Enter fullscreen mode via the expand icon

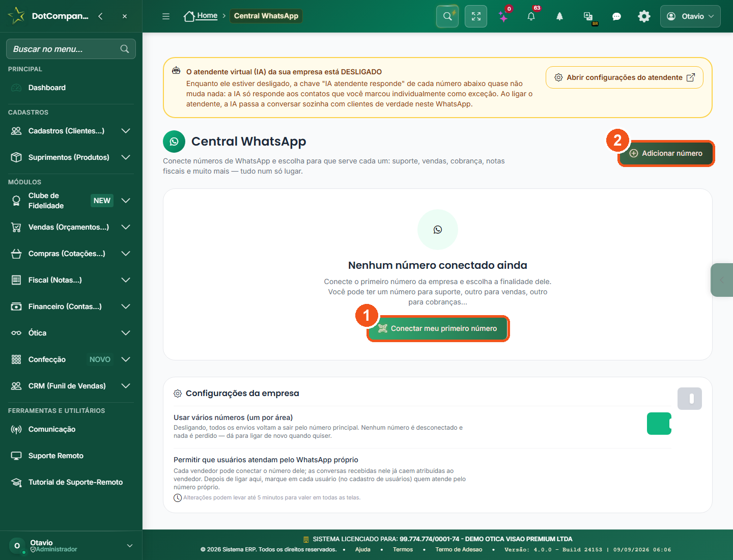point(476,16)
